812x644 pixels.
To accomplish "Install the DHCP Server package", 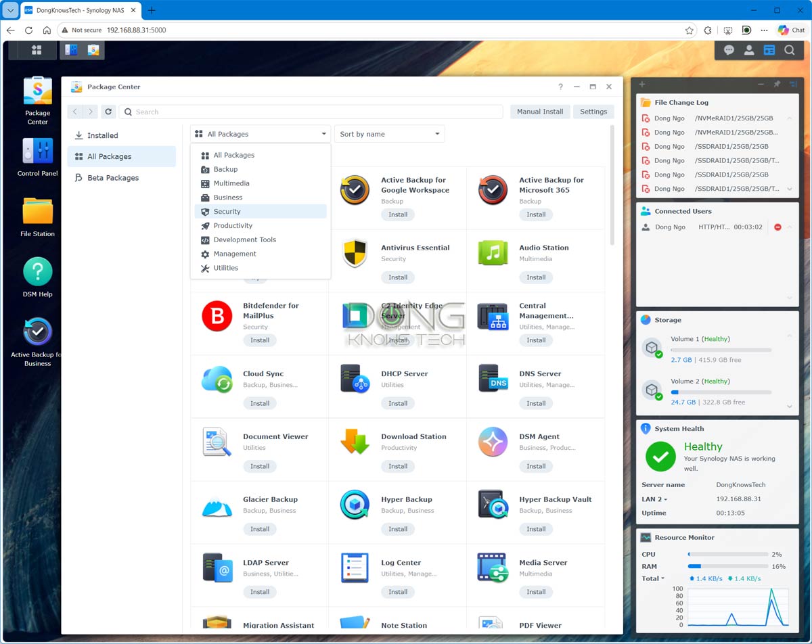I will [398, 403].
